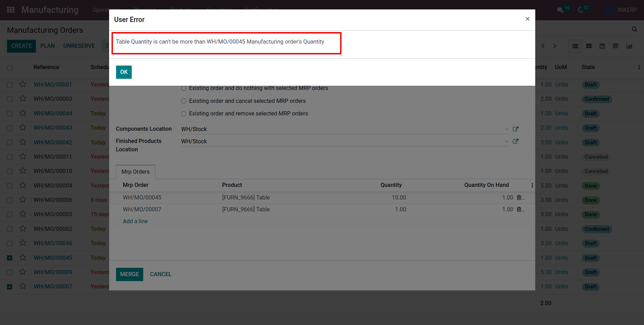
Task: Star the WH/MO/00006 order
Action: 23,200
